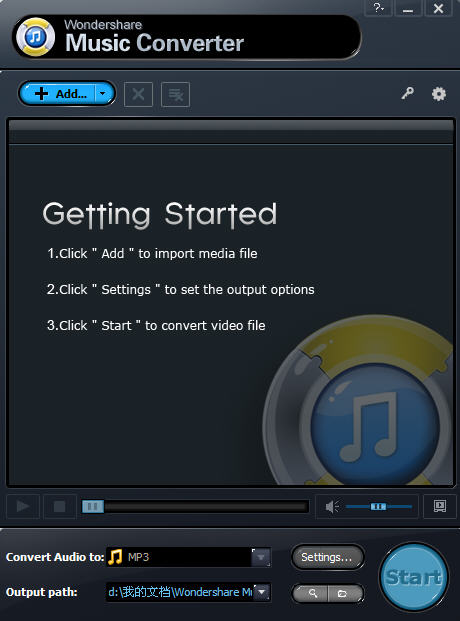Mute audio with the speaker icon

[x=332, y=506]
